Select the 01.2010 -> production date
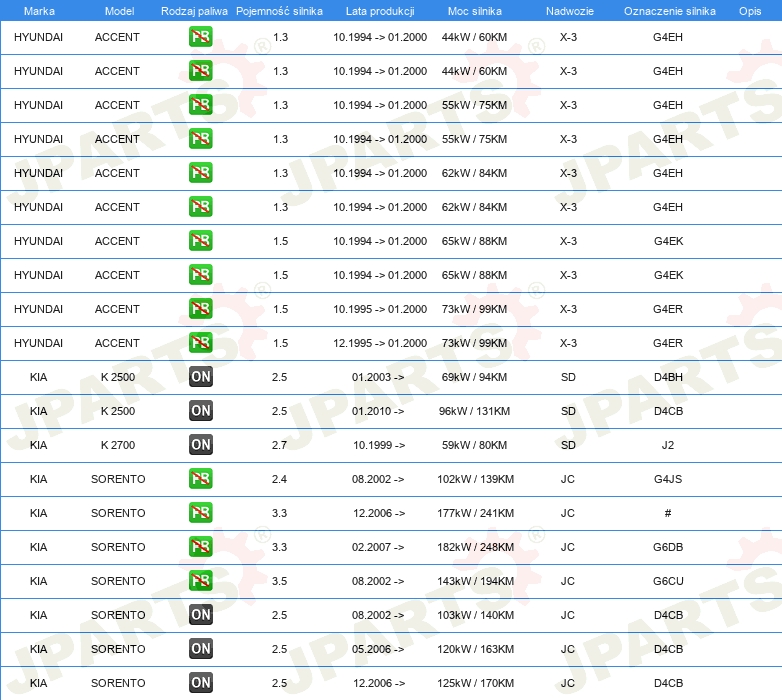782x700 pixels. click(378, 411)
